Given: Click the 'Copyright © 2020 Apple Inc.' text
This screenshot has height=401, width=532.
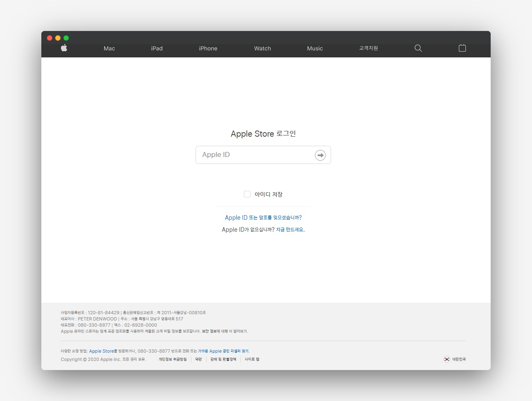Looking at the screenshot, I should [x=91, y=359].
